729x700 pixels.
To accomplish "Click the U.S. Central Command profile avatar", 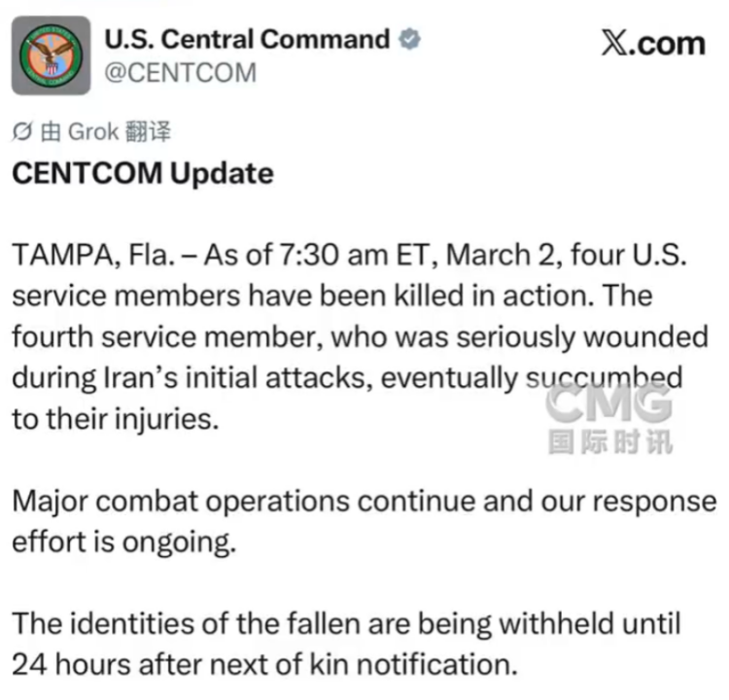I will 52,56.
